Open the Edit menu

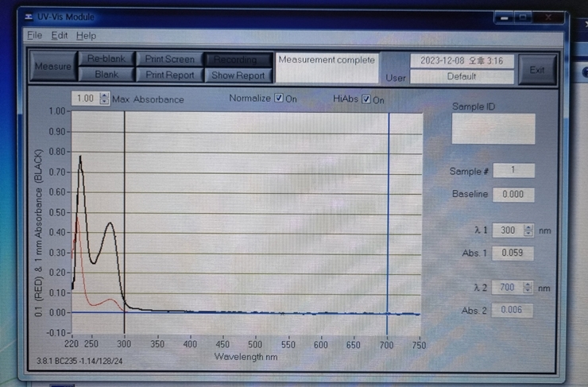60,36
